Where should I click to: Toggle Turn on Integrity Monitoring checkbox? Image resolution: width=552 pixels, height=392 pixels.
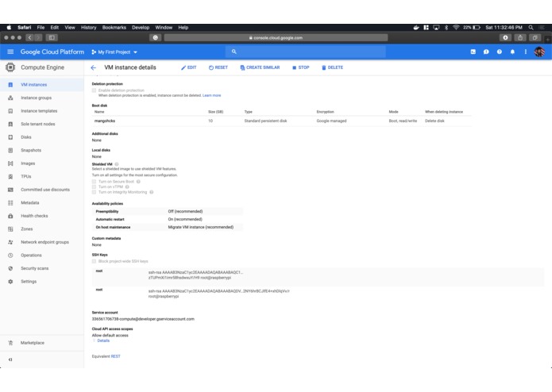coord(94,192)
